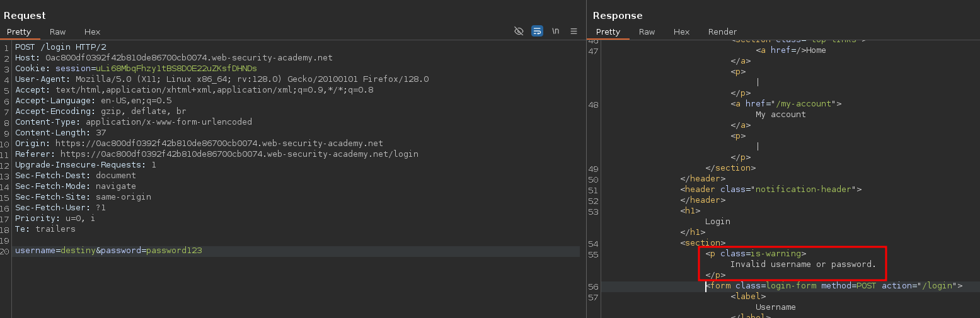Image resolution: width=980 pixels, height=318 pixels.
Task: Click the login-form action="/login" line
Action: 834,286
